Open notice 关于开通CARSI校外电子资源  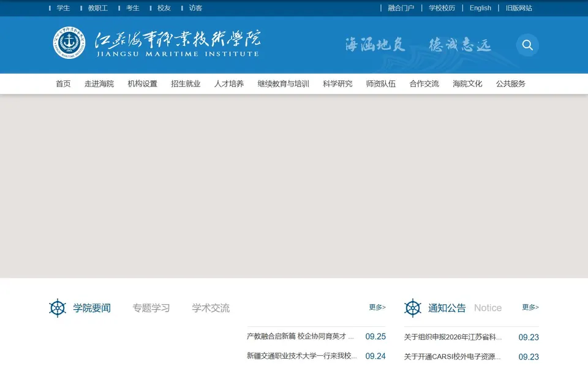coord(452,356)
